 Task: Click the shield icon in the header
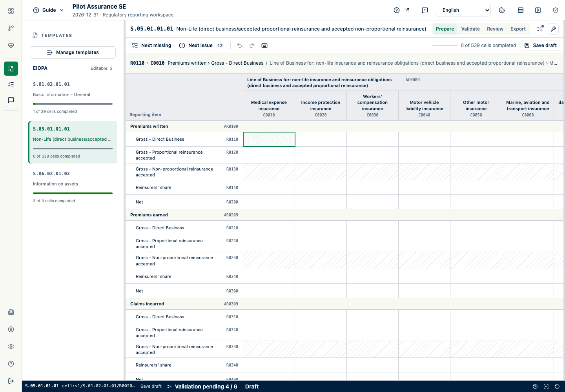[x=556, y=10]
